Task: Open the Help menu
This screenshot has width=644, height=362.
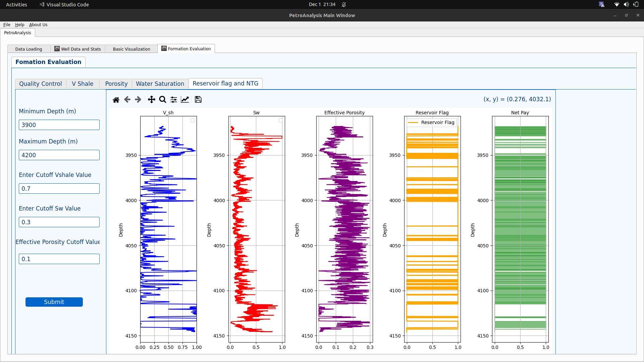Action: coord(19,24)
